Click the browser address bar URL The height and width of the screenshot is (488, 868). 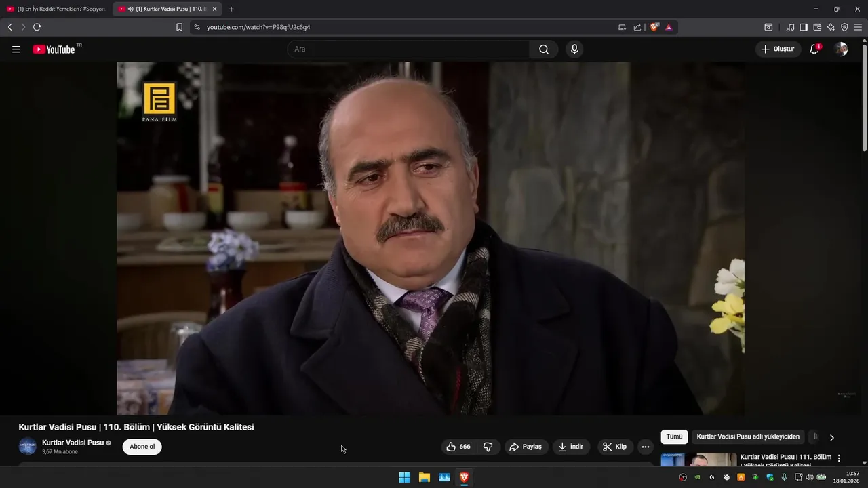(258, 27)
